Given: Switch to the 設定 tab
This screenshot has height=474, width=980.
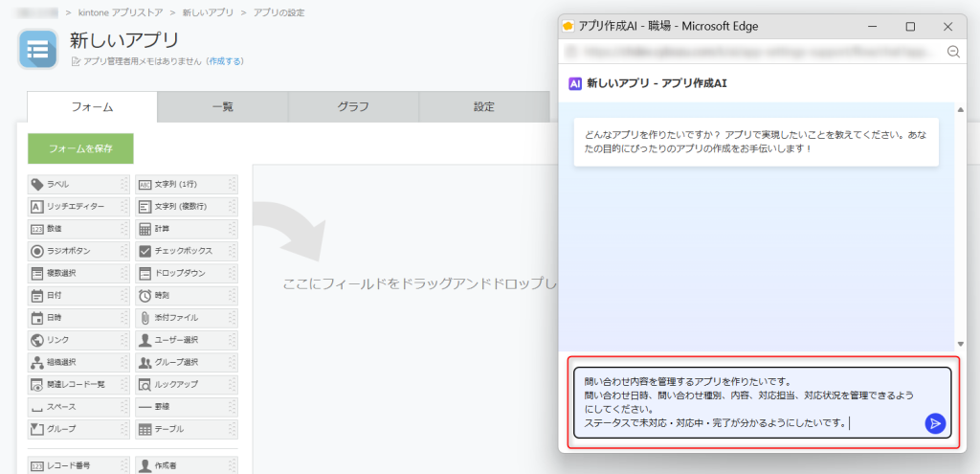Looking at the screenshot, I should [x=483, y=107].
